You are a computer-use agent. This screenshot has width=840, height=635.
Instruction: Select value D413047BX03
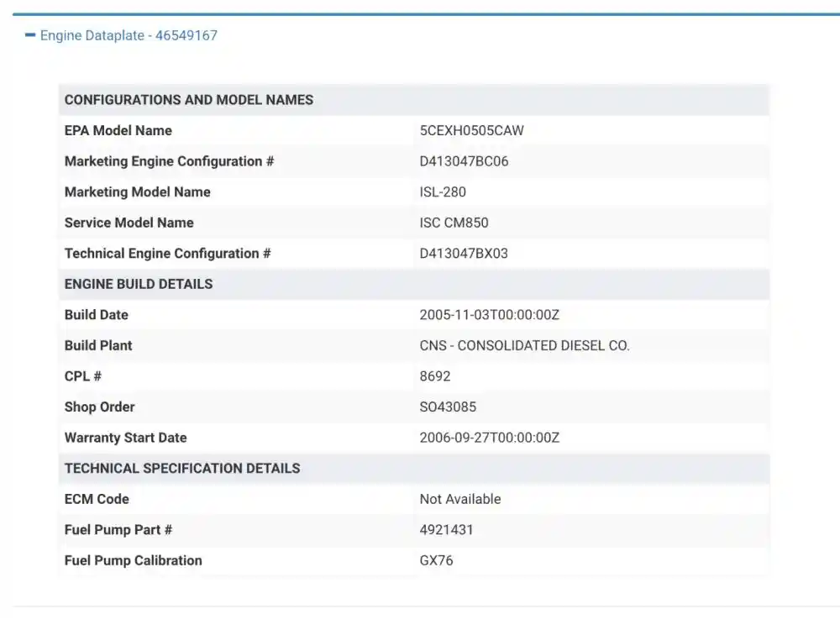464,254
